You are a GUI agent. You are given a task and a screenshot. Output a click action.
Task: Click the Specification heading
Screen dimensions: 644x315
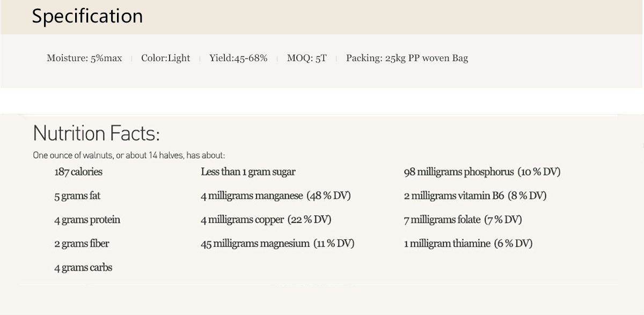click(x=87, y=17)
